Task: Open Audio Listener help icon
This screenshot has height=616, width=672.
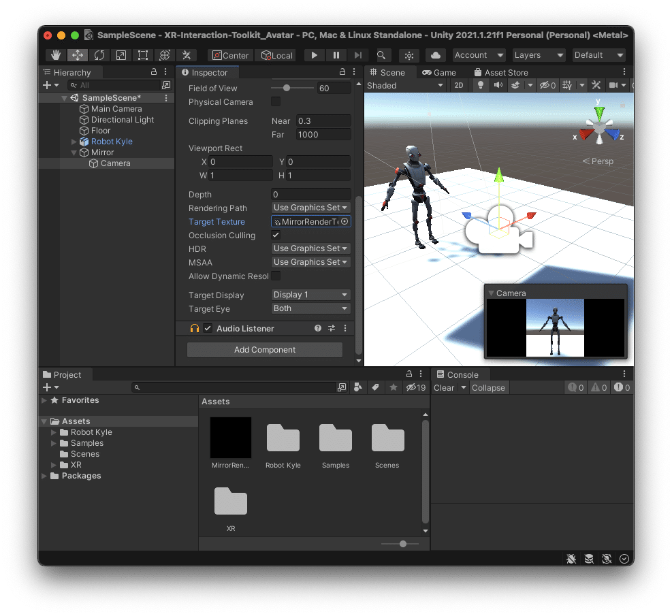Action: 317,328
